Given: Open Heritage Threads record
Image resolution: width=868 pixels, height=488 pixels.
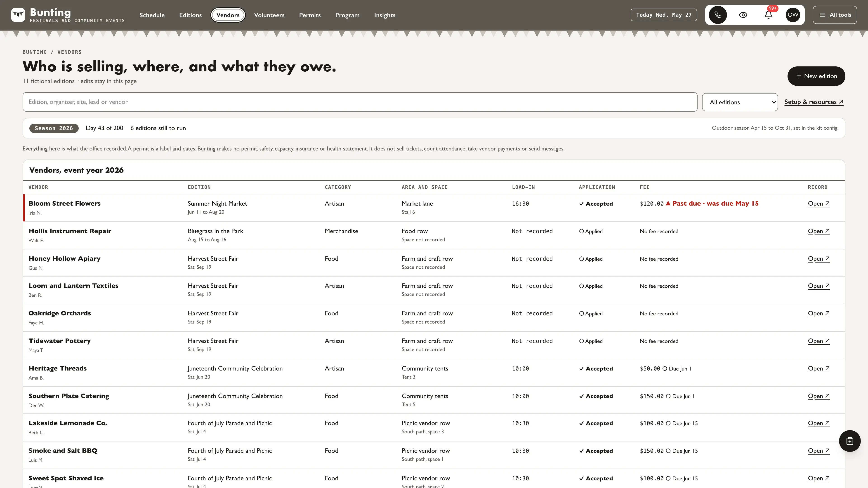Looking at the screenshot, I should coord(818,368).
